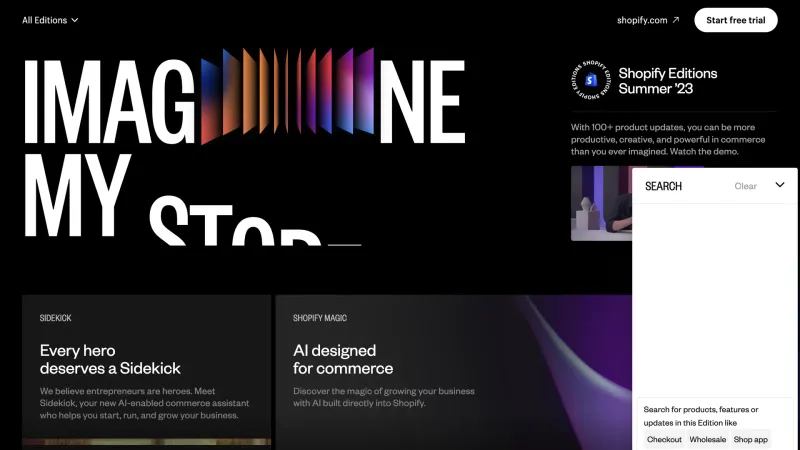This screenshot has width=800, height=450.
Task: Clear the search panel input
Action: pos(745,186)
